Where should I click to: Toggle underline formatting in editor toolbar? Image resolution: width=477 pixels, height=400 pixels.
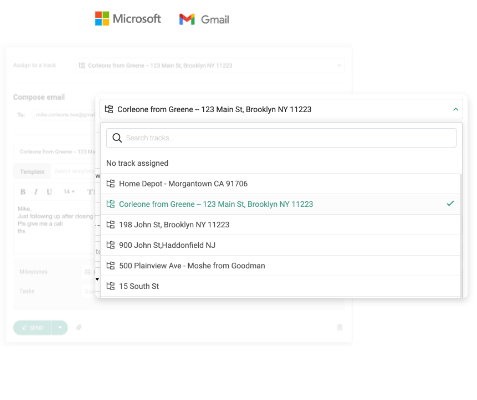click(49, 192)
